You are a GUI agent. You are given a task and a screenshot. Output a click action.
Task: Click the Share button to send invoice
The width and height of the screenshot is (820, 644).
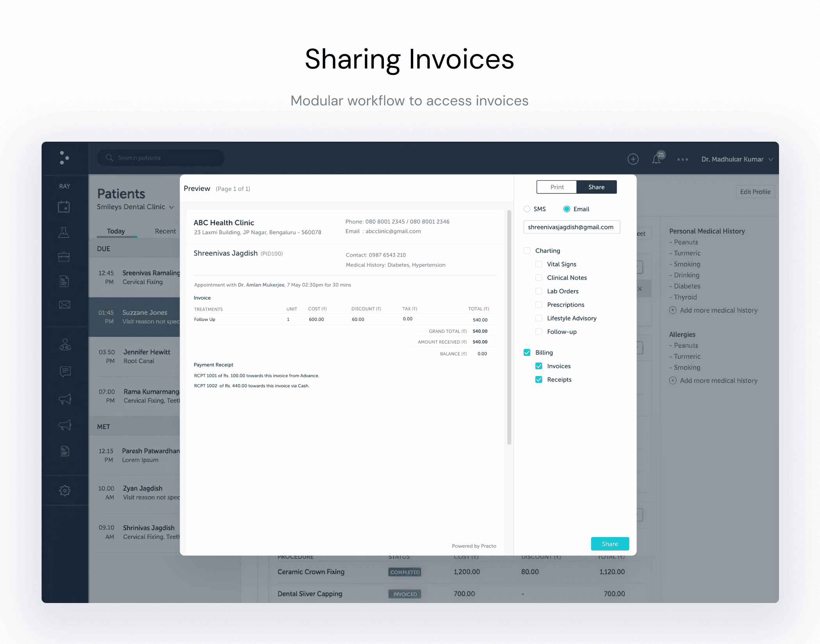[610, 543]
